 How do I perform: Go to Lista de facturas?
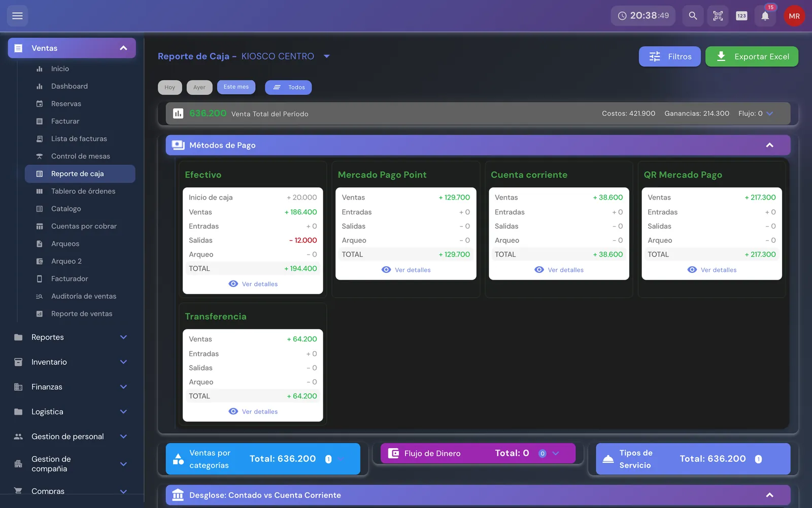coord(80,139)
